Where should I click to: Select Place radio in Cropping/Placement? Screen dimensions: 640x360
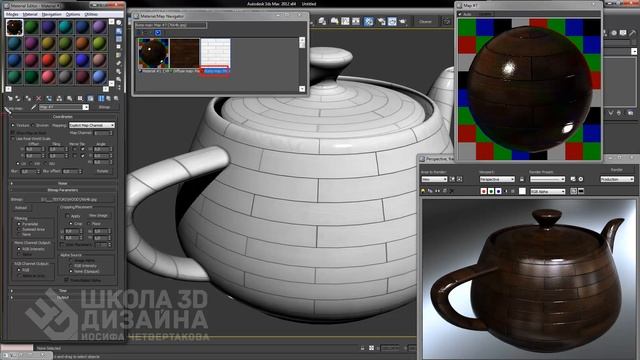[89, 224]
